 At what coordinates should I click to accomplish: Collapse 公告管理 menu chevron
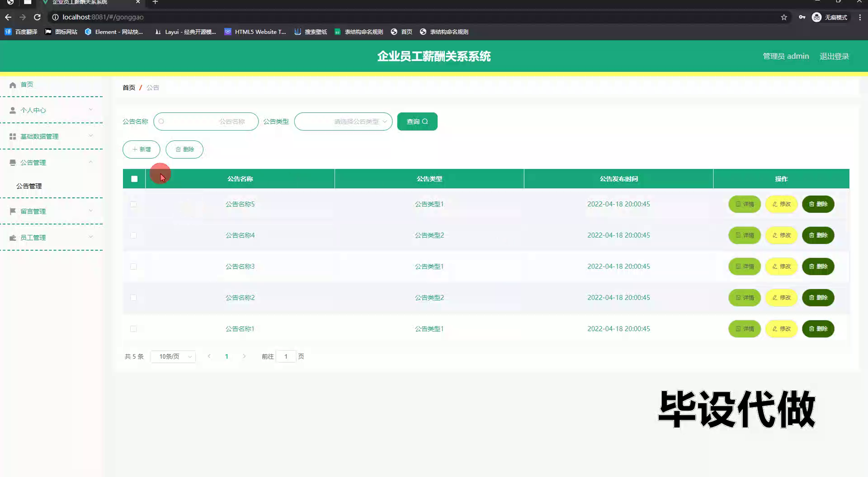[x=90, y=162]
